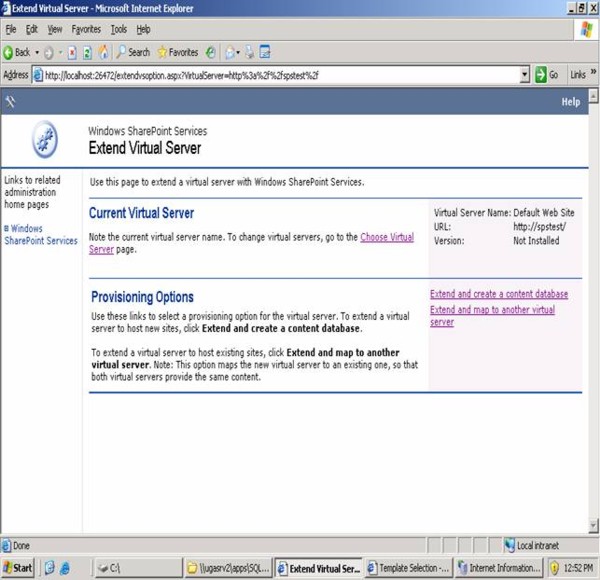Click the 'Done' status bar text
Viewport: 600px width, 580px height.
(21, 546)
